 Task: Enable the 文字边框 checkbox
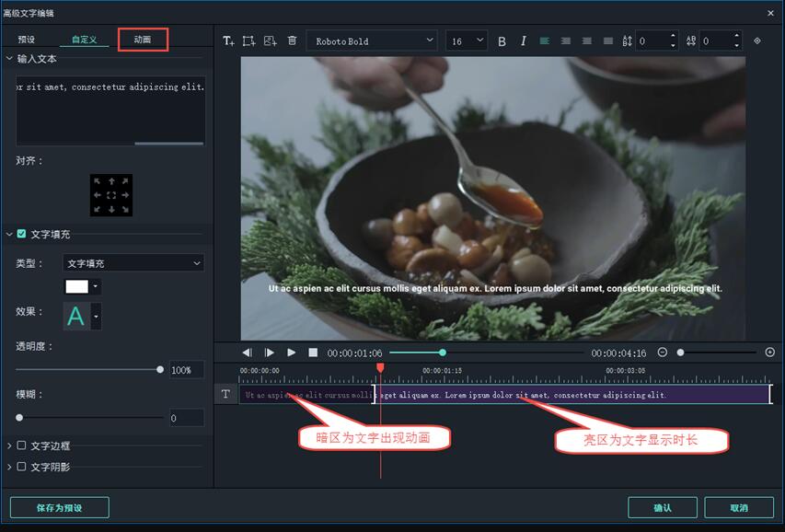click(x=21, y=445)
